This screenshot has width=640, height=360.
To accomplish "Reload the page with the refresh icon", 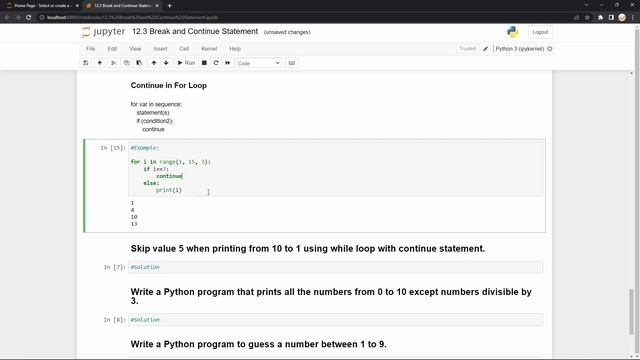I will (29, 18).
